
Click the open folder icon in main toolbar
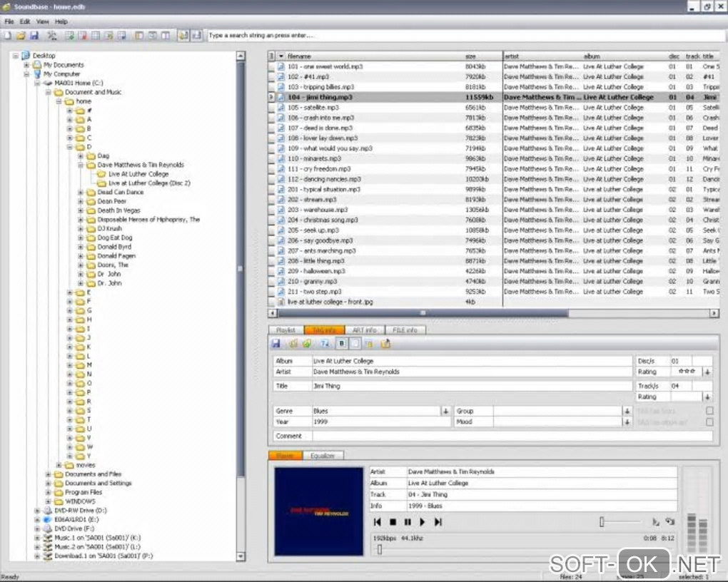(21, 35)
